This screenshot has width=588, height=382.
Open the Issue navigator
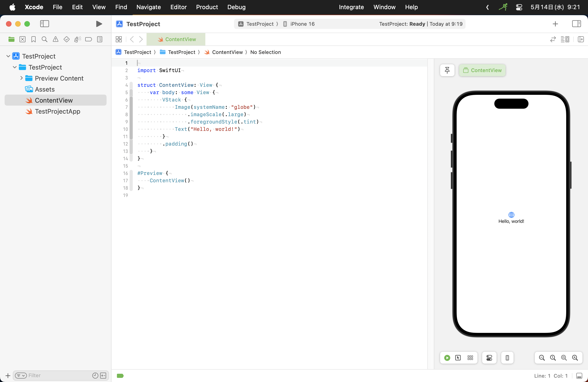(x=55, y=39)
